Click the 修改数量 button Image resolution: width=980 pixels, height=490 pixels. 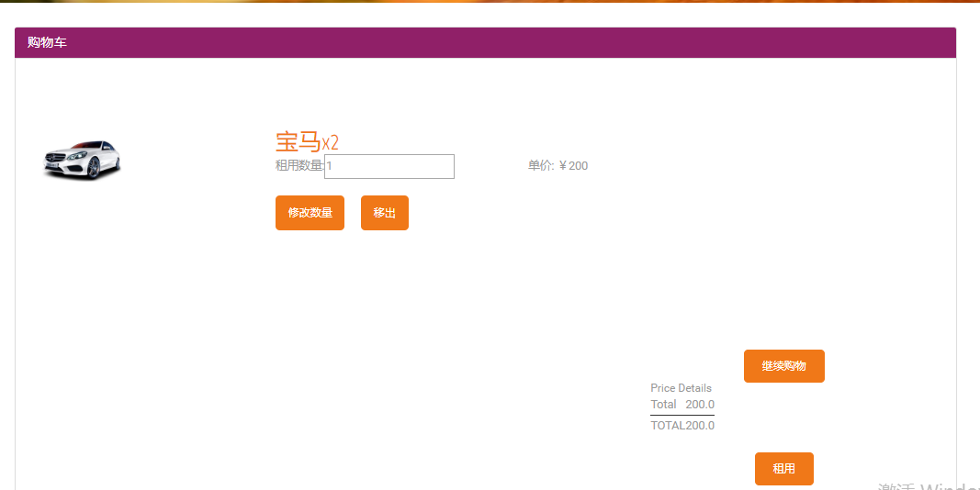[310, 213]
